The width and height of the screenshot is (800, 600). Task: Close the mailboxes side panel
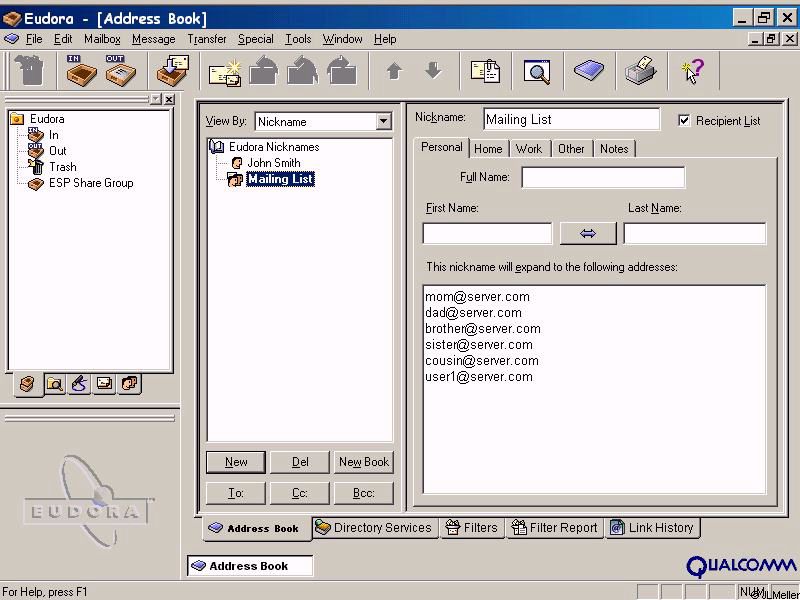pyautogui.click(x=169, y=99)
